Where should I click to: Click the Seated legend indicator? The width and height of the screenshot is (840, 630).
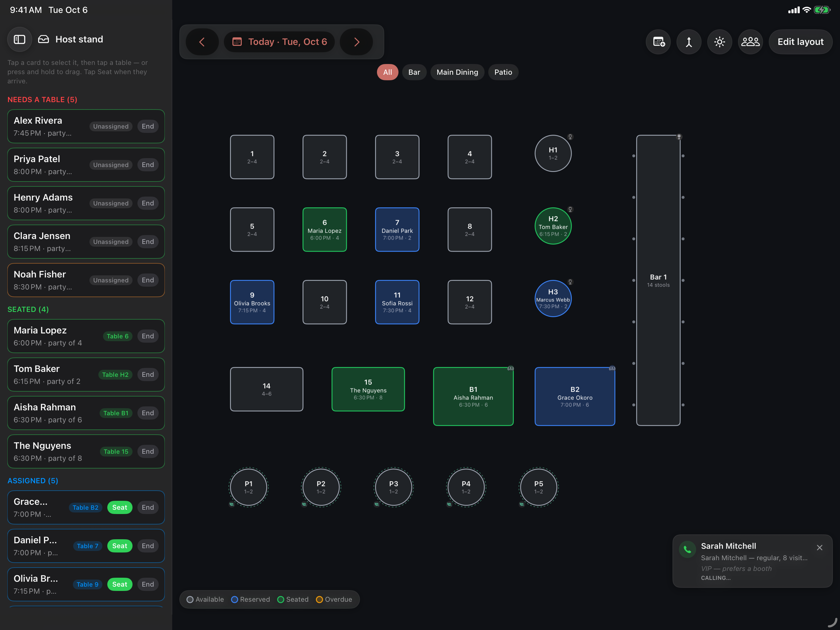pyautogui.click(x=293, y=599)
